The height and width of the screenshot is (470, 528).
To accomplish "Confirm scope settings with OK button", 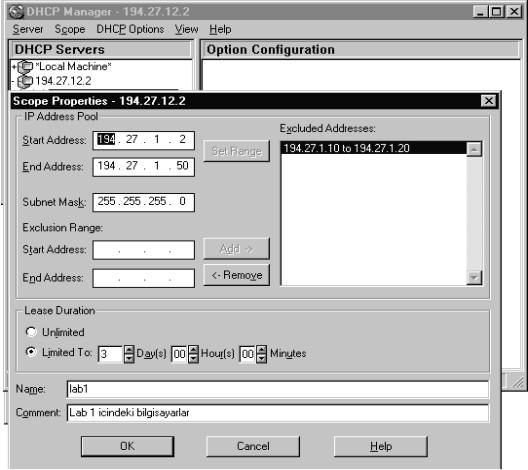I will (127, 446).
